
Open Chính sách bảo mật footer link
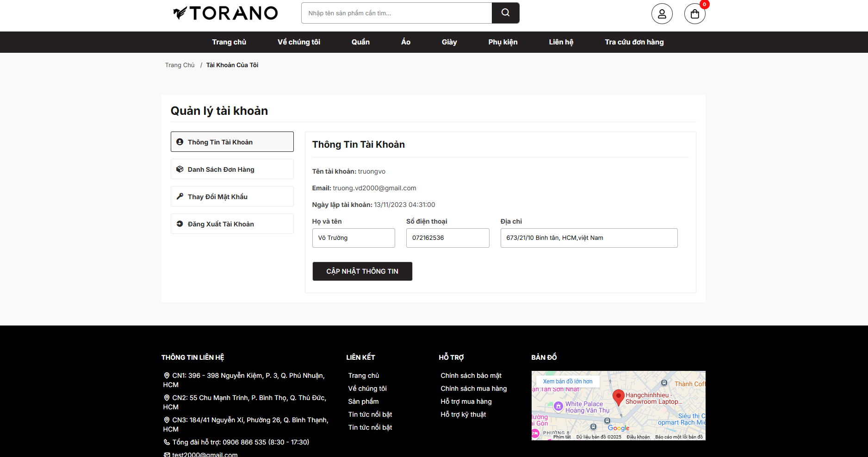coord(471,376)
